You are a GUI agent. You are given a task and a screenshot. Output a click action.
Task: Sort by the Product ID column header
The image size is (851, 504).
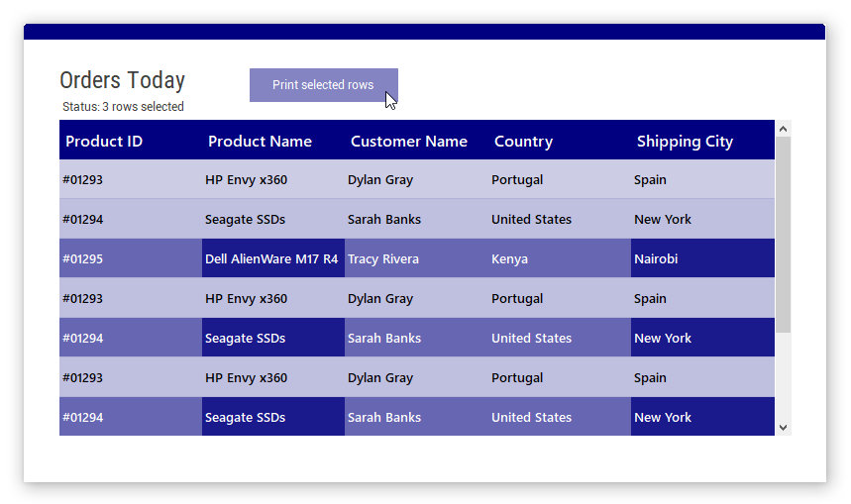104,141
